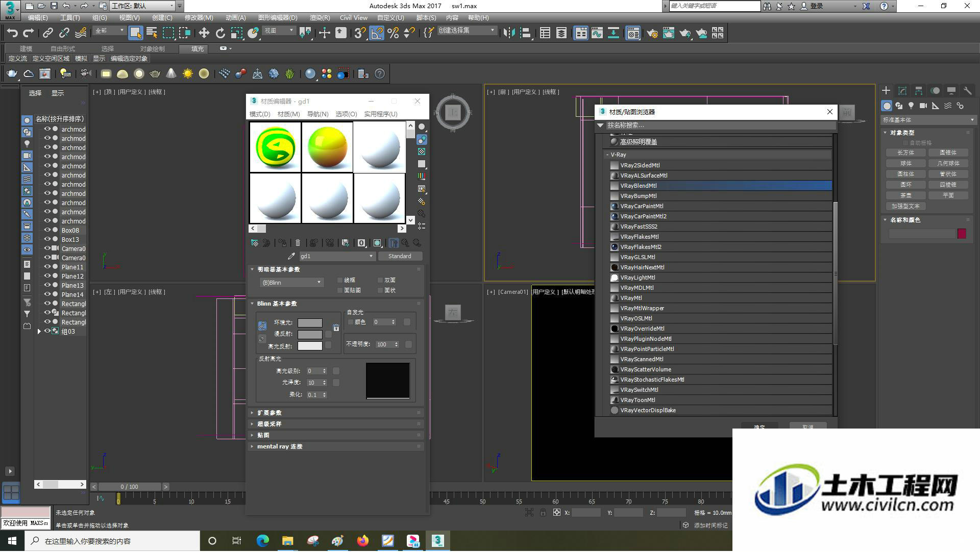Viewport: 980px width, 552px height.
Task: Create a 长方体 box primitive
Action: pos(905,153)
